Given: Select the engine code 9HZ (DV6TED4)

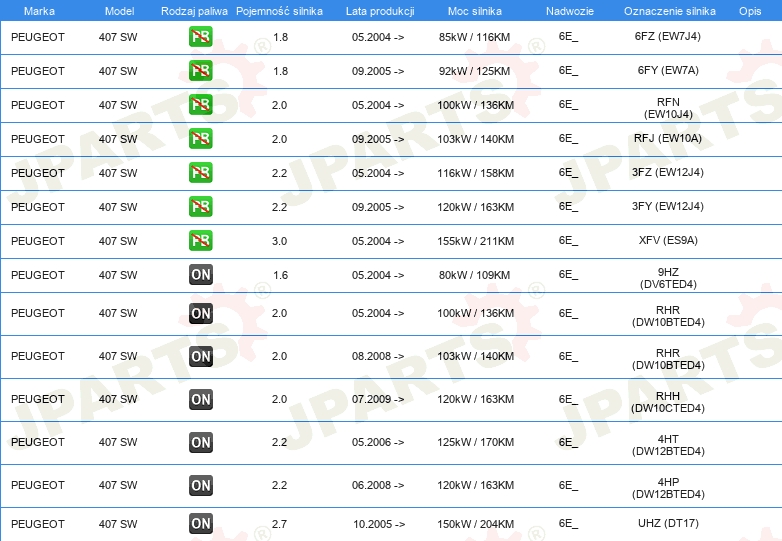Looking at the screenshot, I should point(668,278).
